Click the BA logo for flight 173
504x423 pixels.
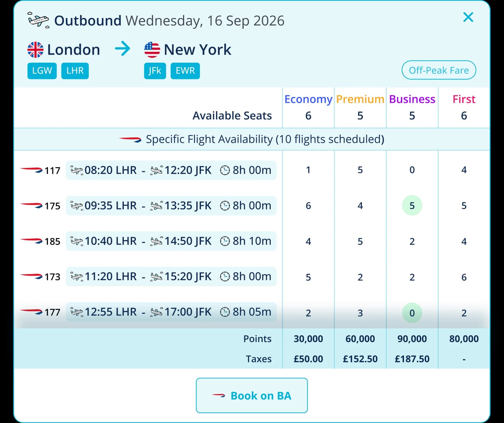pyautogui.click(x=31, y=277)
